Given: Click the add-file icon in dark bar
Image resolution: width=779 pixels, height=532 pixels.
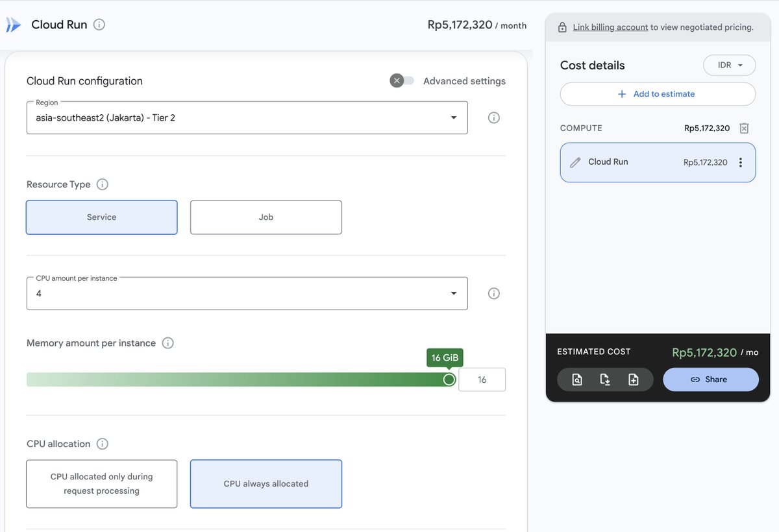Looking at the screenshot, I should click(634, 380).
